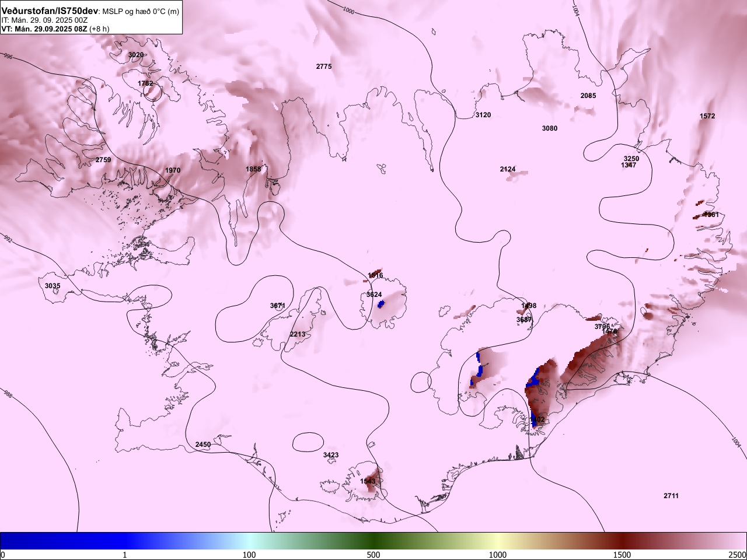Viewport: 747px width, 560px height.
Task: Pick the dark green segment of the color bar
Action: pos(373,541)
